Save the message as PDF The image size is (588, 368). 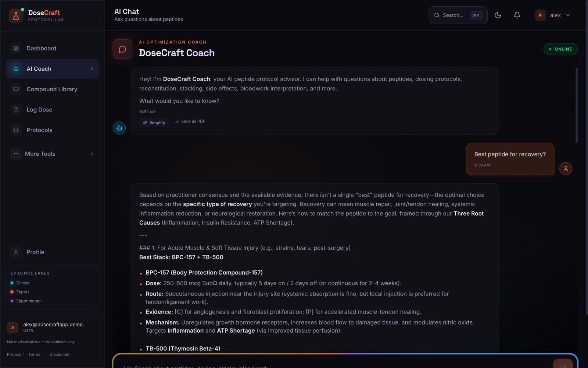(190, 121)
